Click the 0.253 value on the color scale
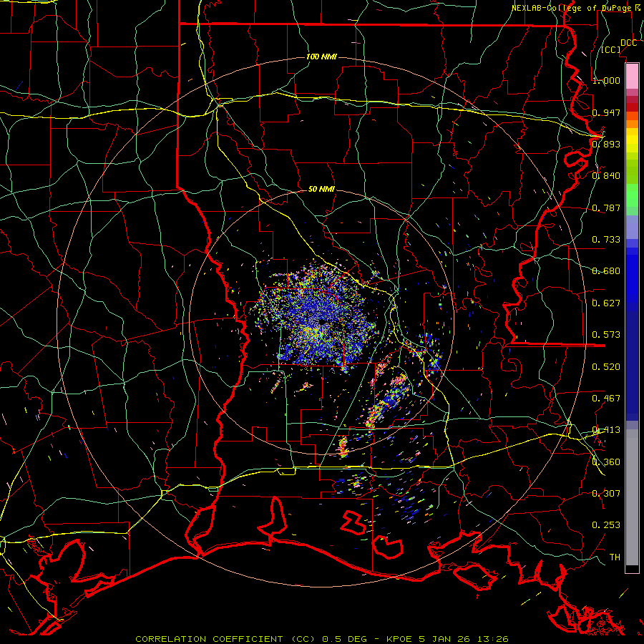The image size is (644, 644). 606,525
